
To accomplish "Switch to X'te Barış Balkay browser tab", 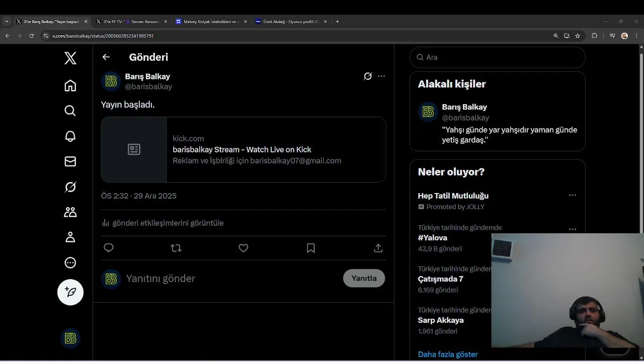I will (x=52, y=22).
